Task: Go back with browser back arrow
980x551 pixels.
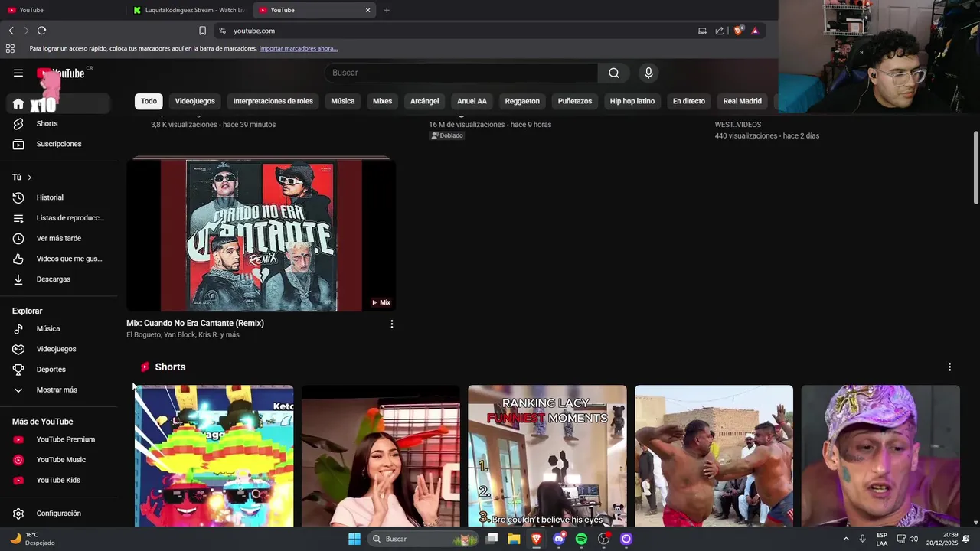Action: click(x=11, y=31)
